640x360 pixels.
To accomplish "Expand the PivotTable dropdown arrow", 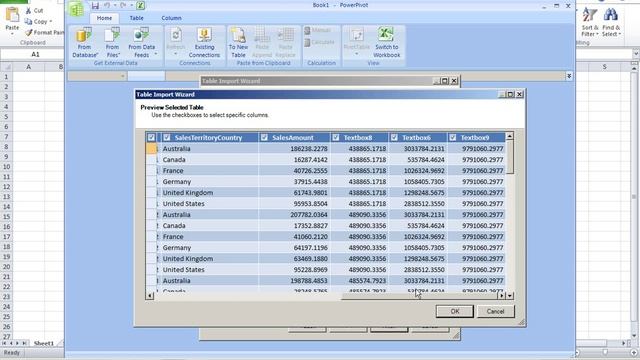I will click(x=356, y=54).
